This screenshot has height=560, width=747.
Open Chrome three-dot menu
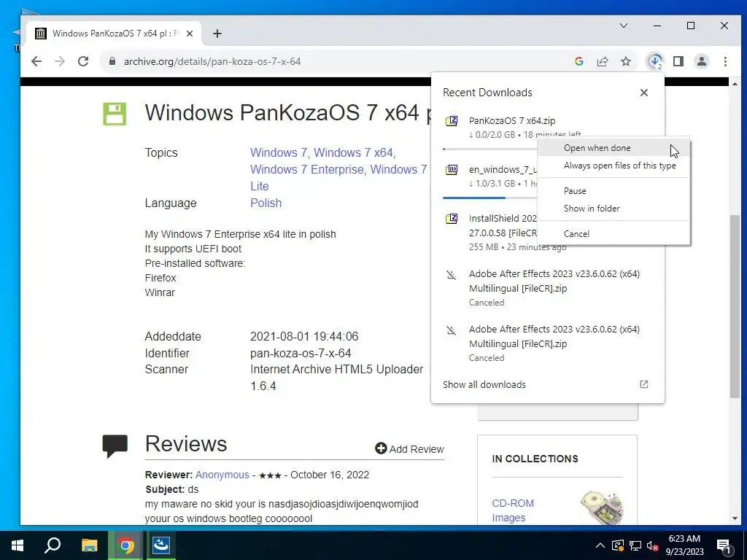point(725,61)
